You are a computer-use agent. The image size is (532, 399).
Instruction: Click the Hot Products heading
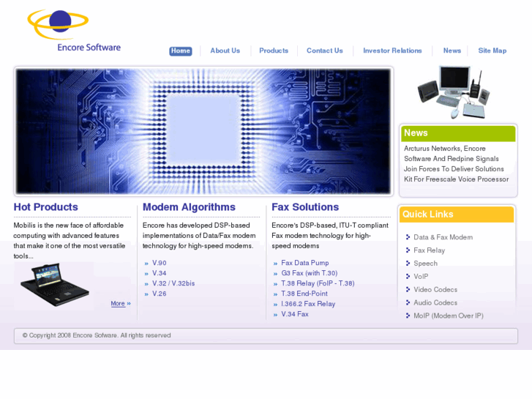click(x=46, y=206)
